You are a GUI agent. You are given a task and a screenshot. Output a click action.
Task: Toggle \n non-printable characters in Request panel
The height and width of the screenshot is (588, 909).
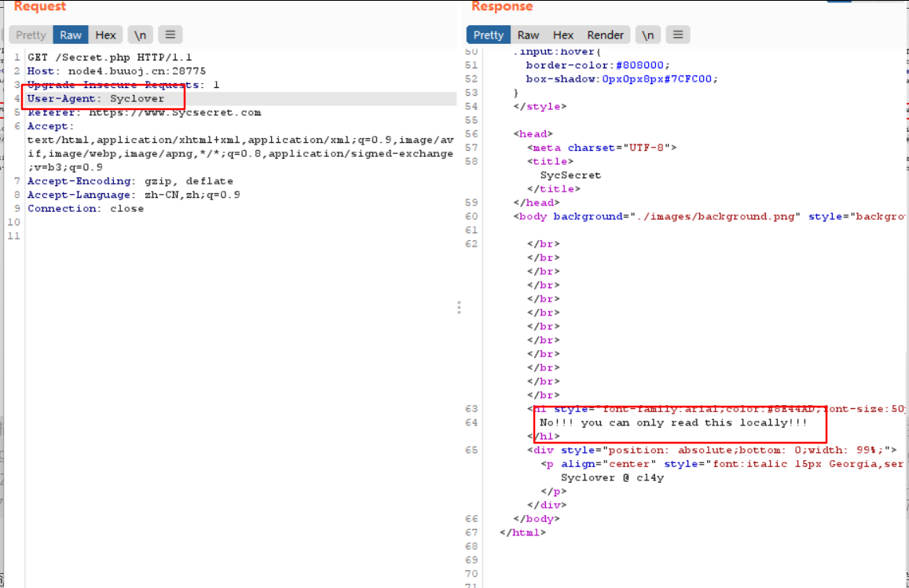(x=141, y=35)
